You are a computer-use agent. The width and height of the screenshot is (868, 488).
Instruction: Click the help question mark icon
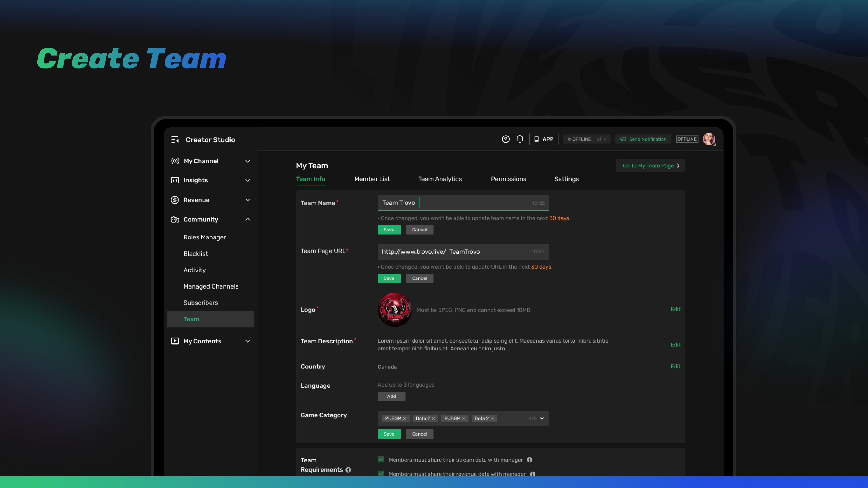(505, 139)
